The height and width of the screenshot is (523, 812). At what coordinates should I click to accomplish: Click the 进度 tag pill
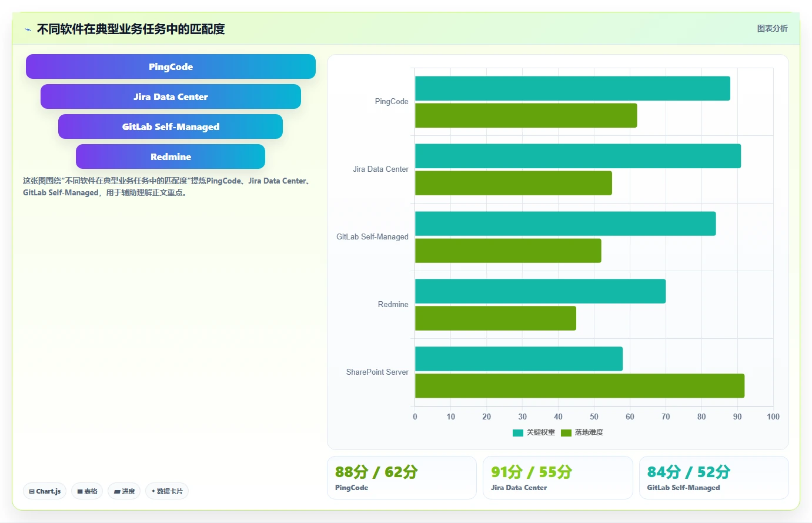(124, 491)
